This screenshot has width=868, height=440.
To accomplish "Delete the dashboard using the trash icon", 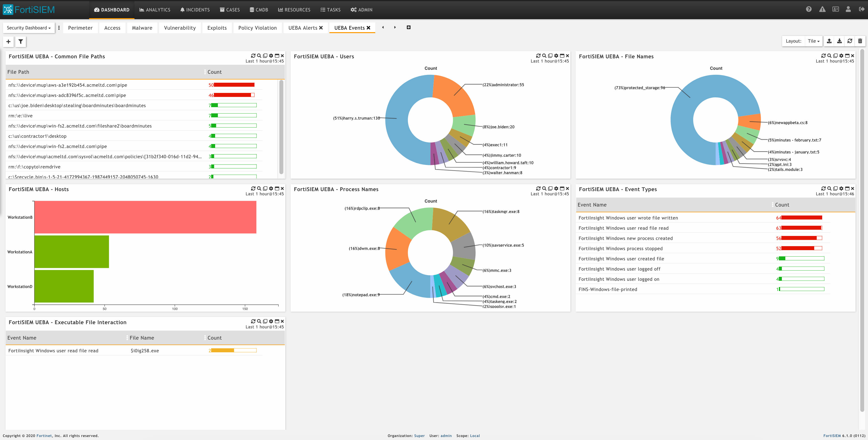I will pyautogui.click(x=860, y=41).
